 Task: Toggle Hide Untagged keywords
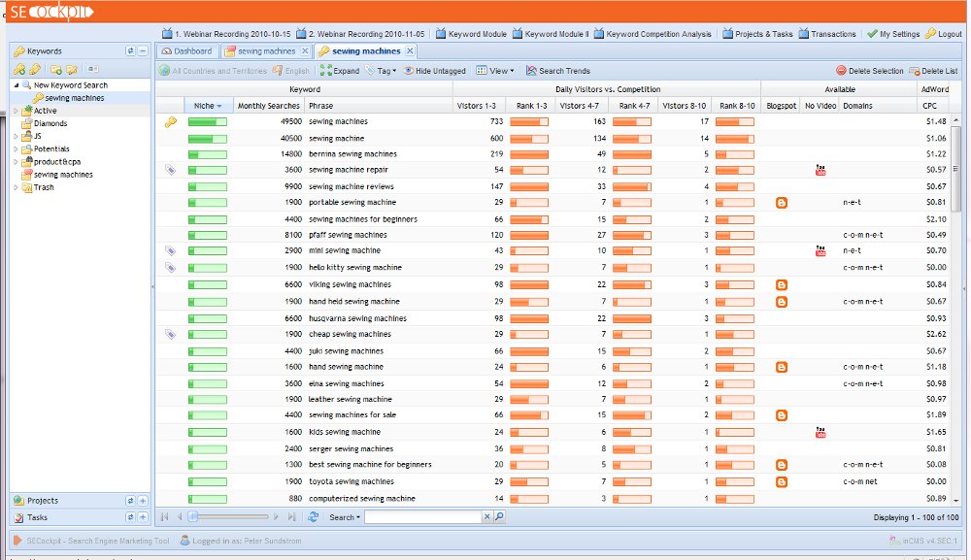(x=435, y=71)
